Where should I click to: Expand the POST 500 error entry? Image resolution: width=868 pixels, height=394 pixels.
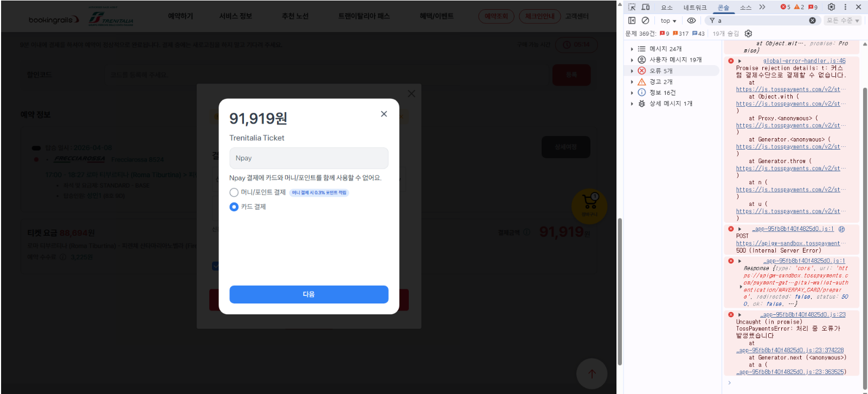tap(740, 229)
